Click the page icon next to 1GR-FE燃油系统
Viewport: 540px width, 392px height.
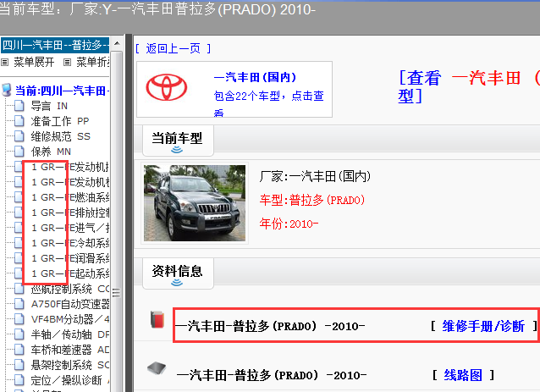pos(19,197)
